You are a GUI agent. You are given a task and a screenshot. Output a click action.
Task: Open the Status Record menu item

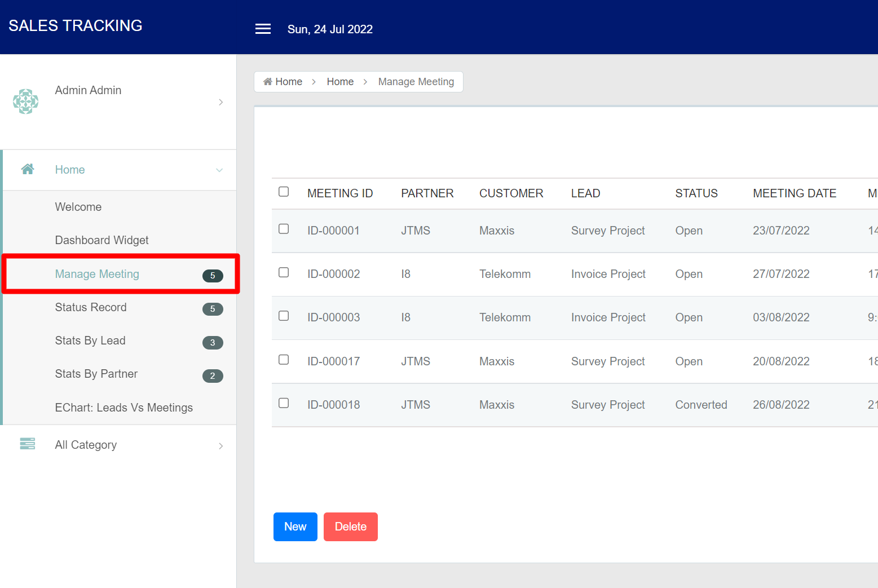[x=91, y=307]
